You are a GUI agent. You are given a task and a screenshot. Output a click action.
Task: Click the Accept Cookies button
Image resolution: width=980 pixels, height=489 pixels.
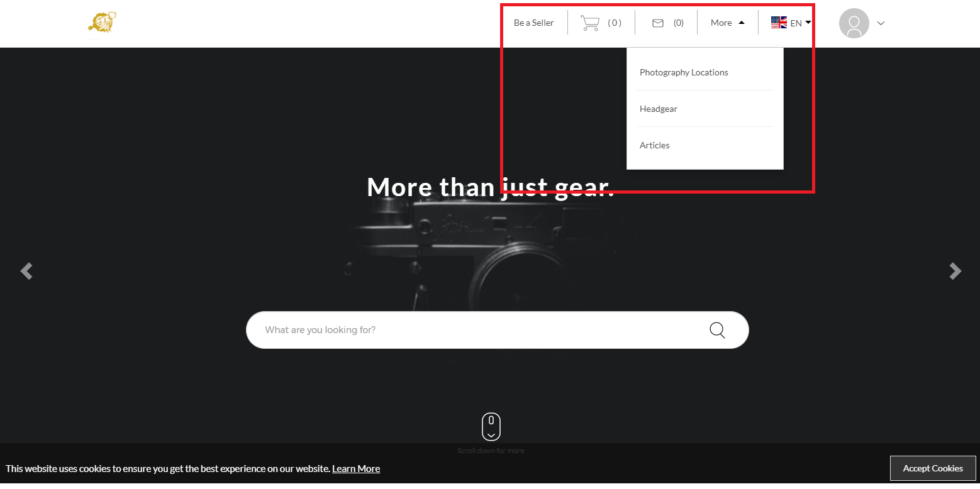(932, 468)
